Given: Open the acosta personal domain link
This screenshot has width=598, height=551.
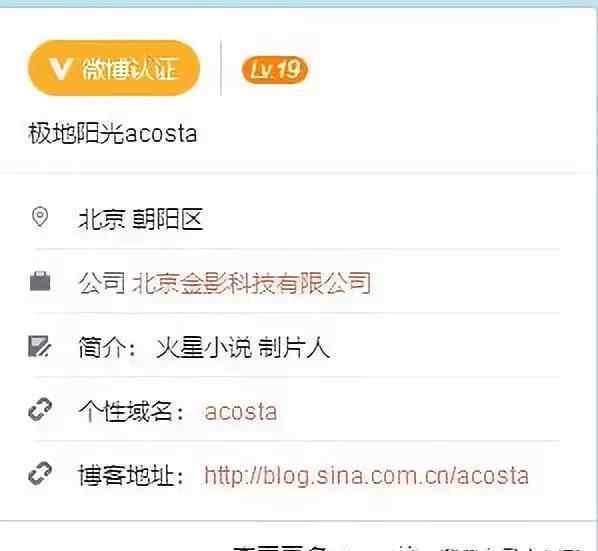Looking at the screenshot, I should click(241, 412).
